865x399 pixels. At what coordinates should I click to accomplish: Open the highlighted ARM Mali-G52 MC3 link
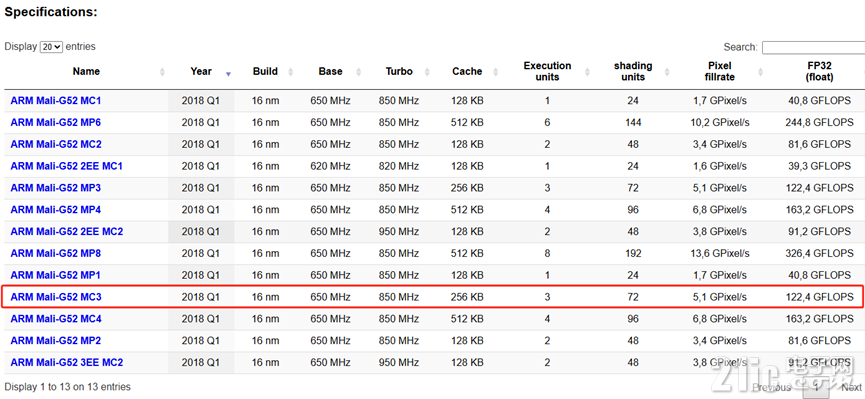click(x=56, y=297)
